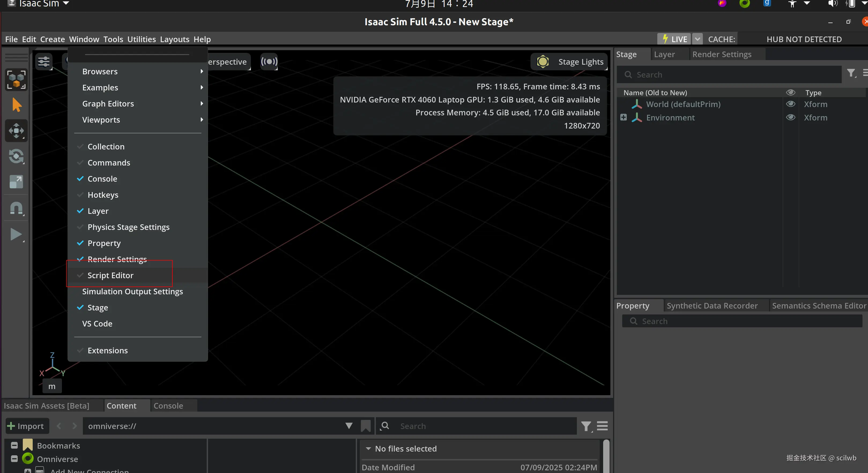
Task: Open the LIVE dropdown arrow
Action: point(697,39)
